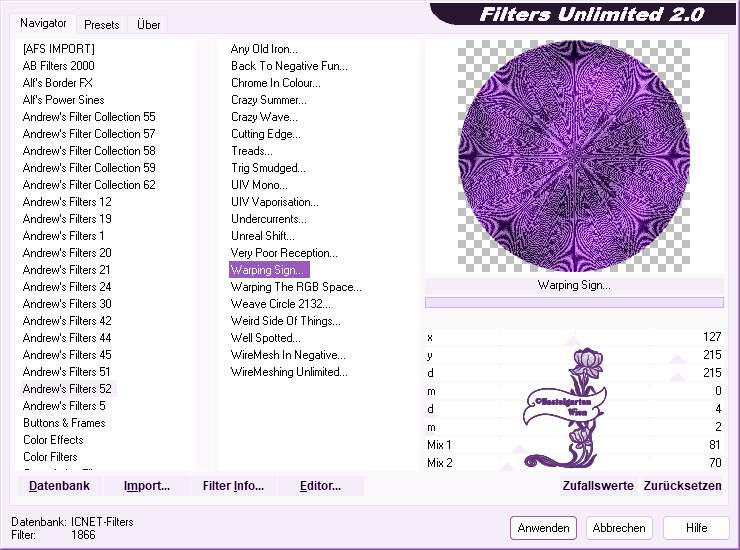Switch to the Navigator tab
Image resolution: width=740 pixels, height=550 pixels.
pos(43,23)
